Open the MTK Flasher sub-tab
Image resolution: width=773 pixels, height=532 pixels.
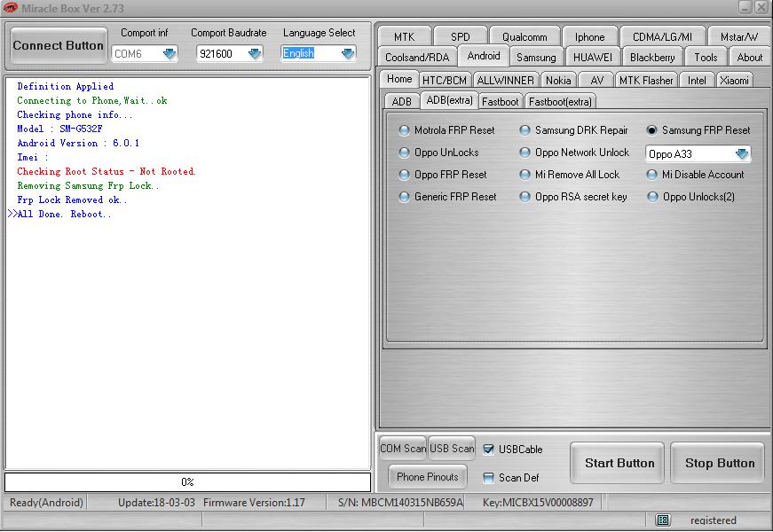(646, 81)
